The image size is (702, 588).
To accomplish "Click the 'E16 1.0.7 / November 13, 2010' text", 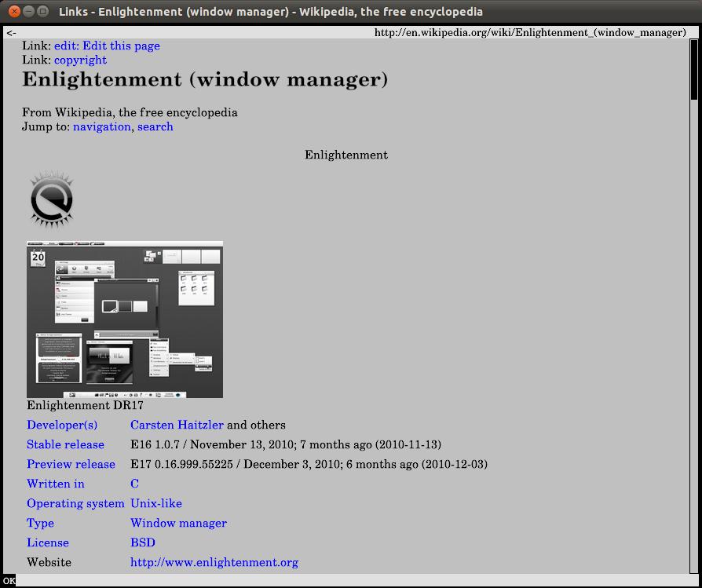I will click(x=211, y=445).
